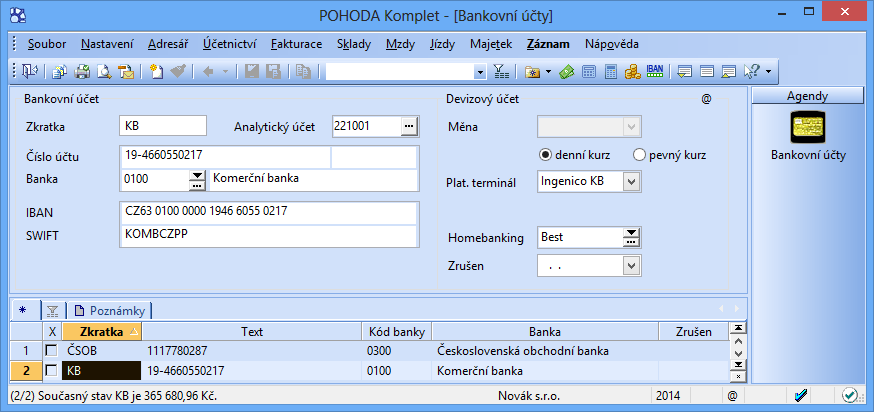
Task: Open the Zrušen date dropdown
Action: pos(632,265)
